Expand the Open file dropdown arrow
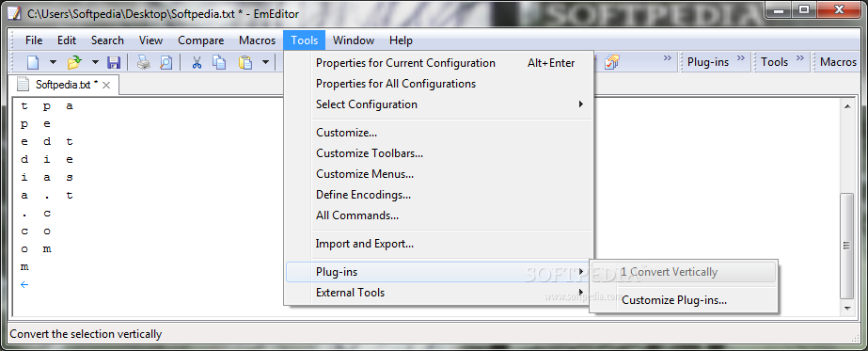 tap(95, 62)
